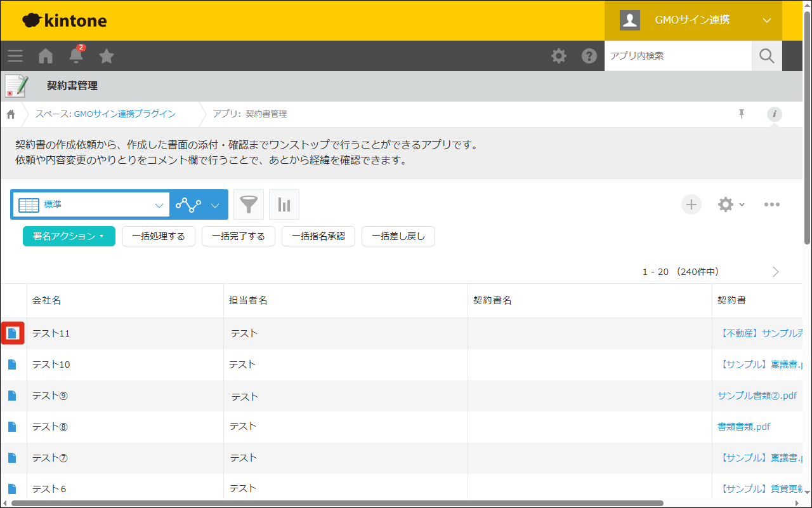Add a new record with plus icon

[691, 204]
